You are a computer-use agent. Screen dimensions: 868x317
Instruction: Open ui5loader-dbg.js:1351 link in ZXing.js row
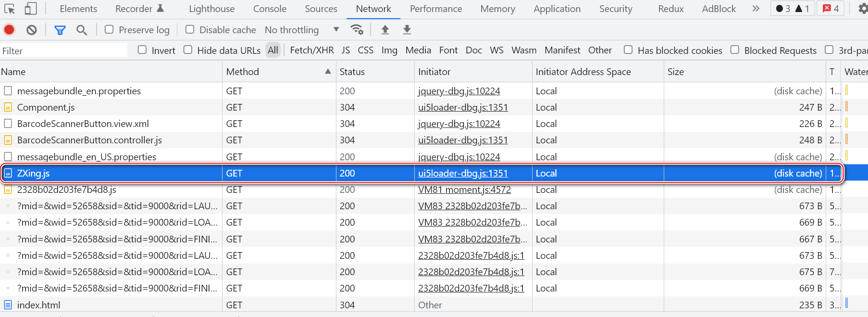click(x=463, y=173)
